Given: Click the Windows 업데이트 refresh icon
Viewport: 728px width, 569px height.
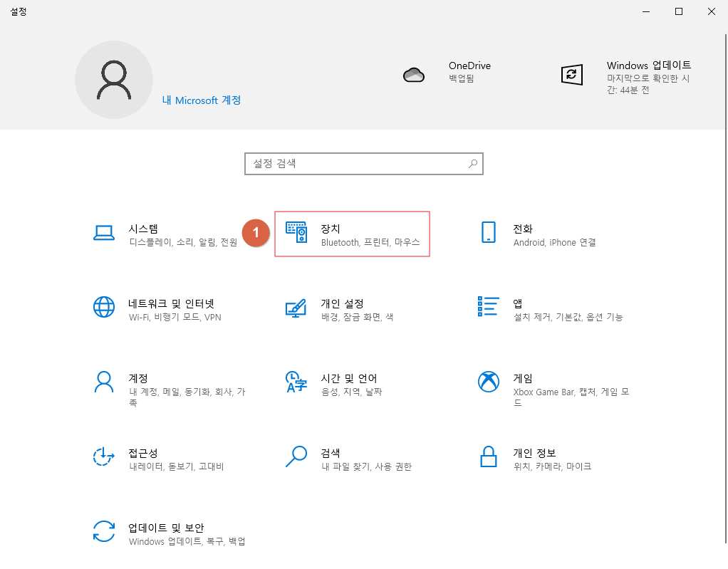Looking at the screenshot, I should click(x=572, y=75).
